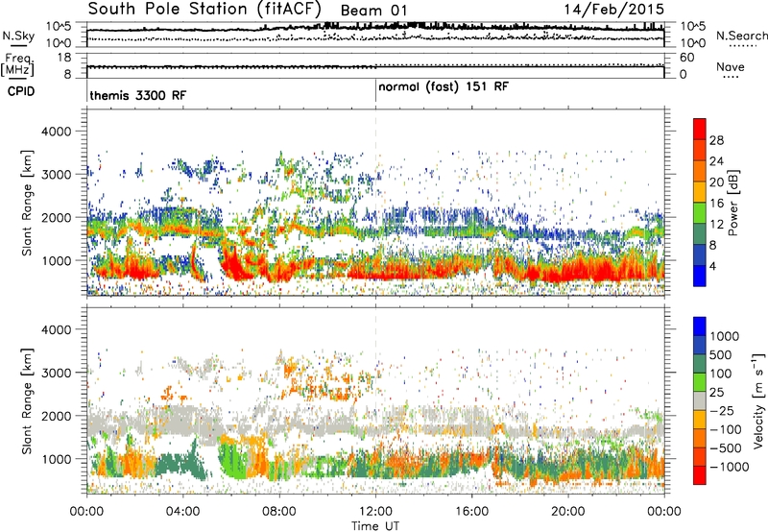Click the 'Beam 01' label

coord(373,11)
